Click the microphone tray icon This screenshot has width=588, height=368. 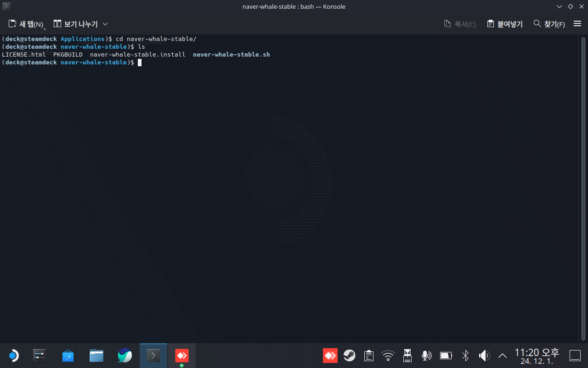426,356
